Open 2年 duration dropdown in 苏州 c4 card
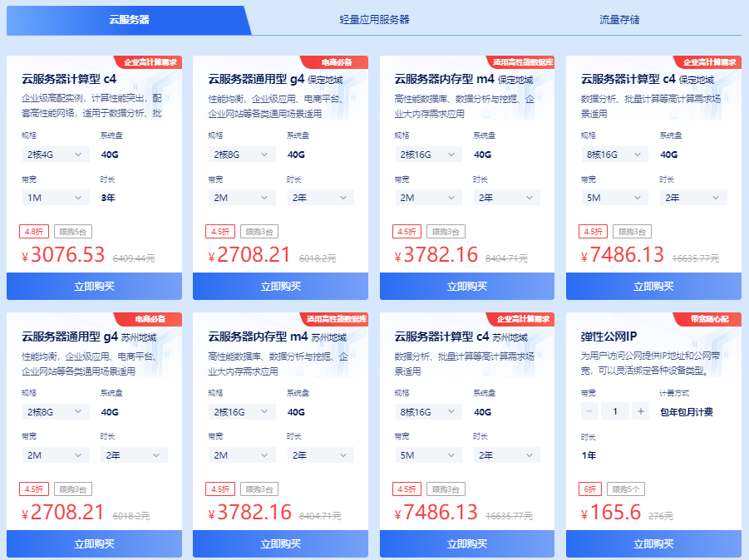Image resolution: width=749 pixels, height=560 pixels. pos(506,455)
